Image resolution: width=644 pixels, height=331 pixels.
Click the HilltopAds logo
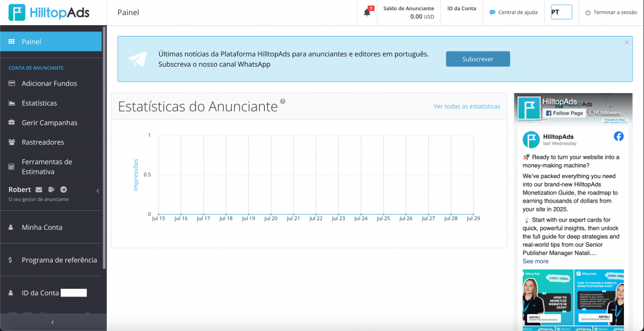[x=49, y=13]
